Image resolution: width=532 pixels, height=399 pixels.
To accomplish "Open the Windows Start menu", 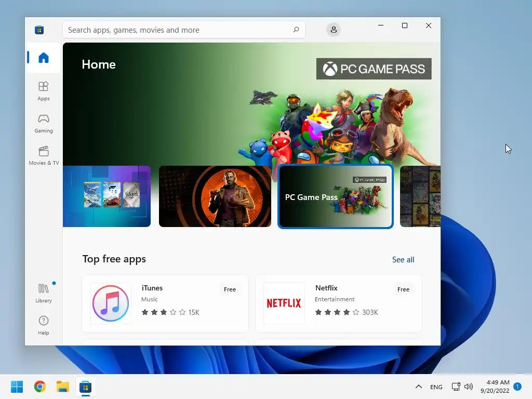I will click(17, 387).
